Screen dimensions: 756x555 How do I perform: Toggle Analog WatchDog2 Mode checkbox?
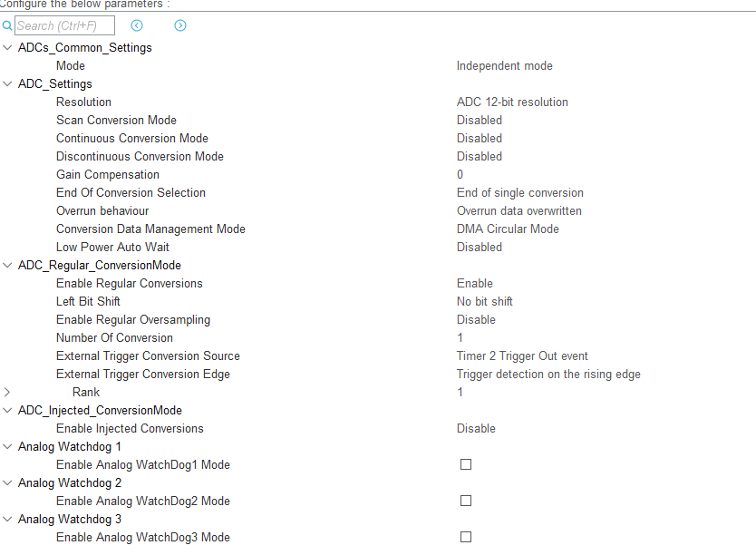tap(466, 501)
